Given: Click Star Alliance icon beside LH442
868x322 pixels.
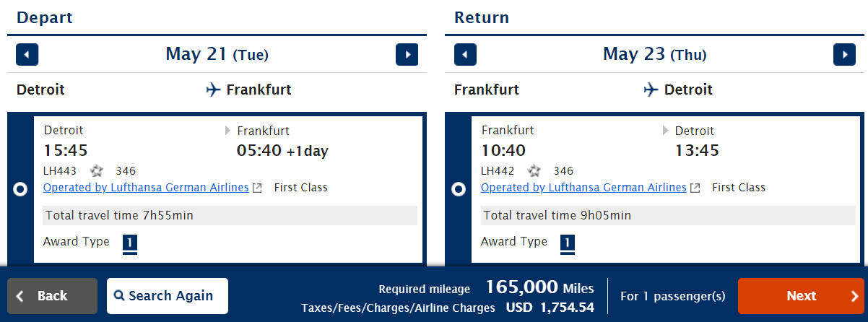Looking at the screenshot, I should click(x=534, y=171).
